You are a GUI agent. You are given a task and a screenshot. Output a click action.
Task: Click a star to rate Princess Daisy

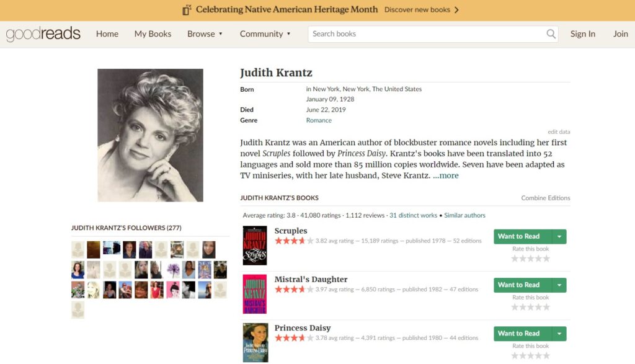coord(530,355)
